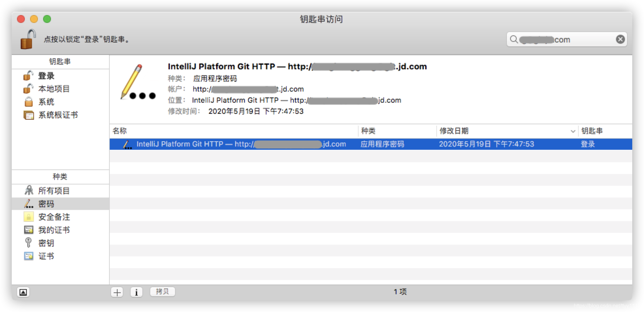
Task: Click the pencil icon beside 密码
Action: [x=28, y=204]
